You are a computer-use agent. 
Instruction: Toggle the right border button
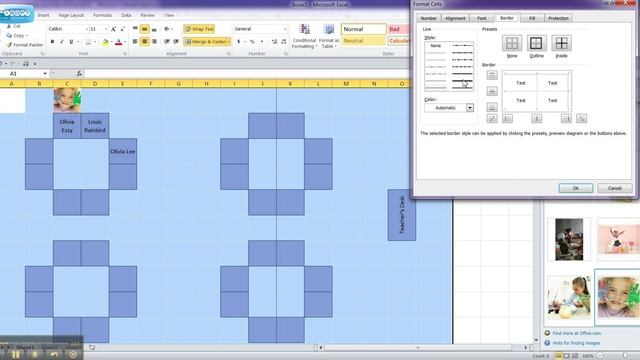coord(566,118)
